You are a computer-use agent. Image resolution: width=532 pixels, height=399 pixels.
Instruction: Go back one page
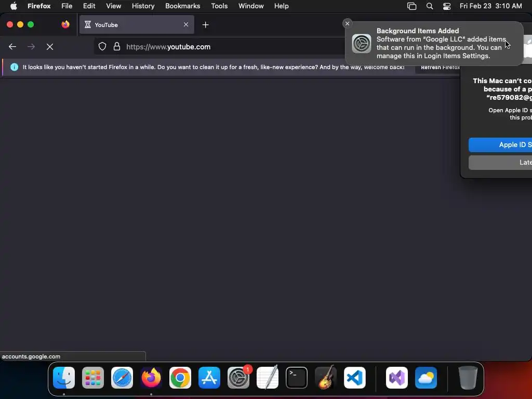12,47
